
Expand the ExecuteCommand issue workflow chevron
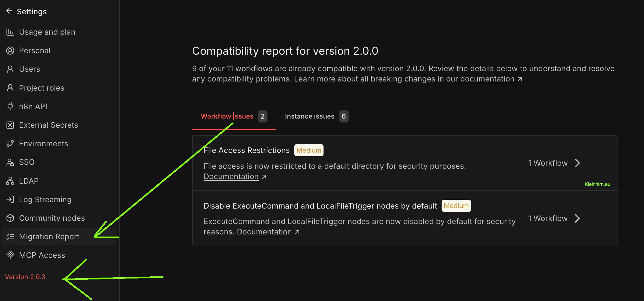click(577, 218)
